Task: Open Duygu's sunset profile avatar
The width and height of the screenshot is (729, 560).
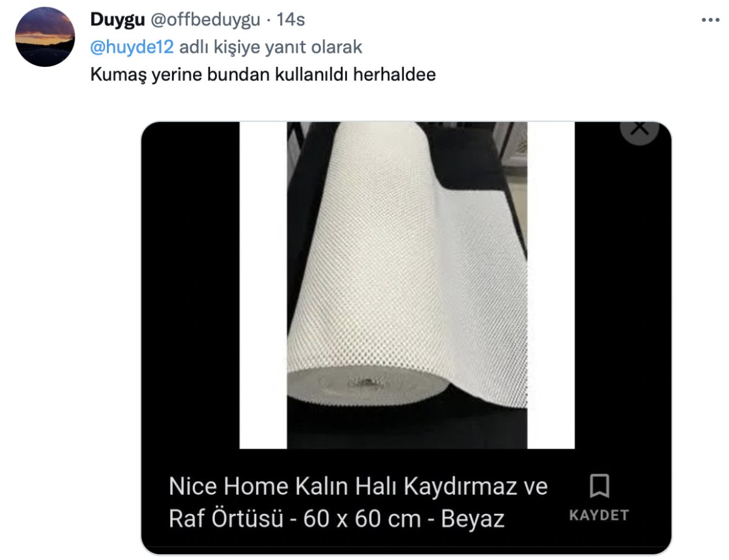Action: click(x=44, y=36)
